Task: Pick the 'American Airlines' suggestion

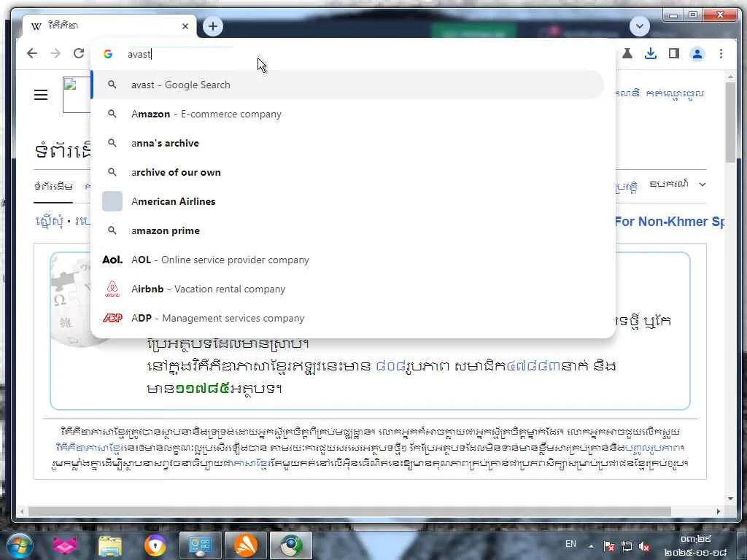Action: coord(348,201)
